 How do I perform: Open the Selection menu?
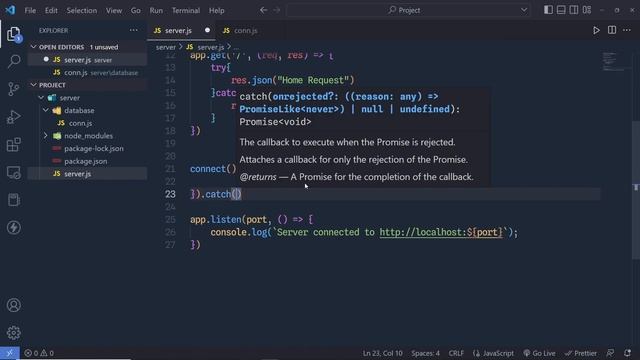click(x=82, y=11)
